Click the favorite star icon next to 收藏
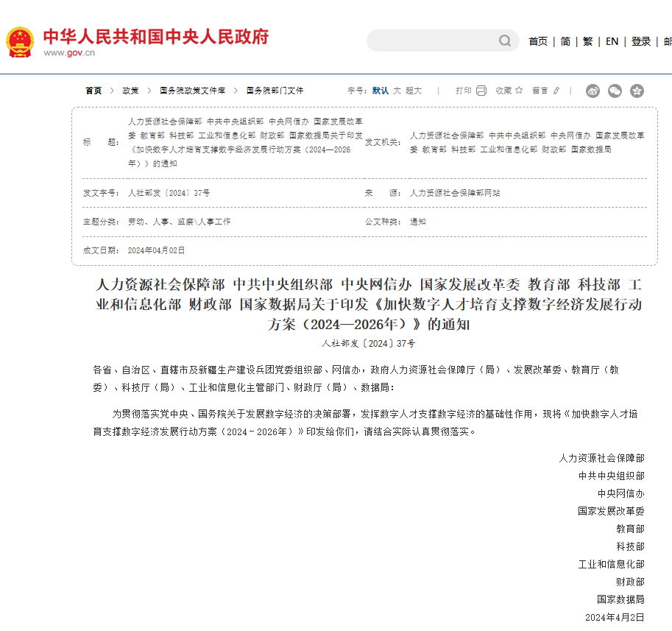Viewport: 672px width, 631px height. point(519,90)
